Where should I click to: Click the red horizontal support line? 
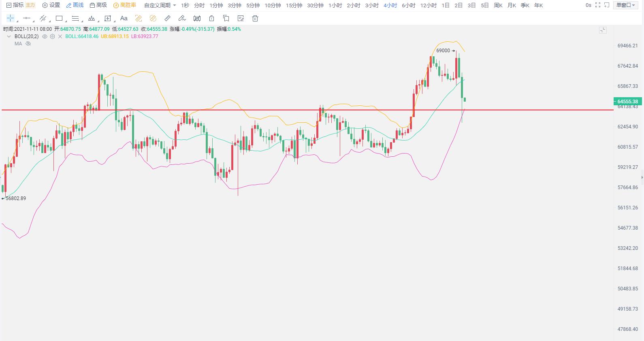[x=284, y=110]
